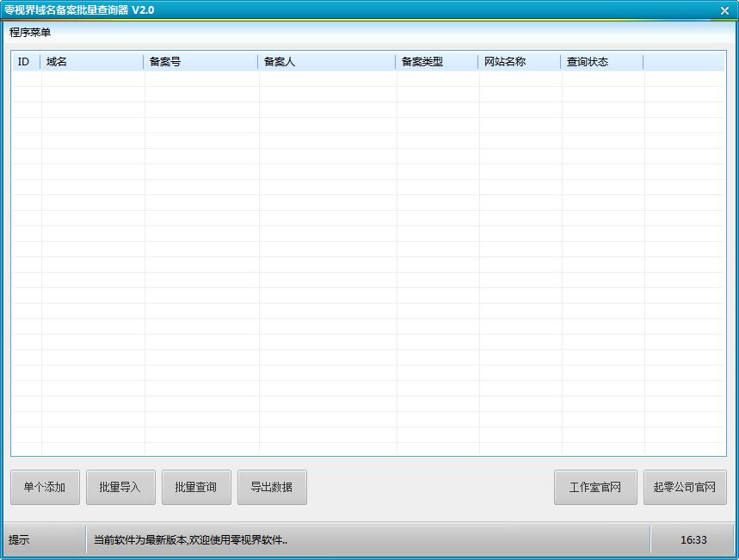The height and width of the screenshot is (560, 739).
Task: Click the 提示 status bar label
Action: [19, 539]
